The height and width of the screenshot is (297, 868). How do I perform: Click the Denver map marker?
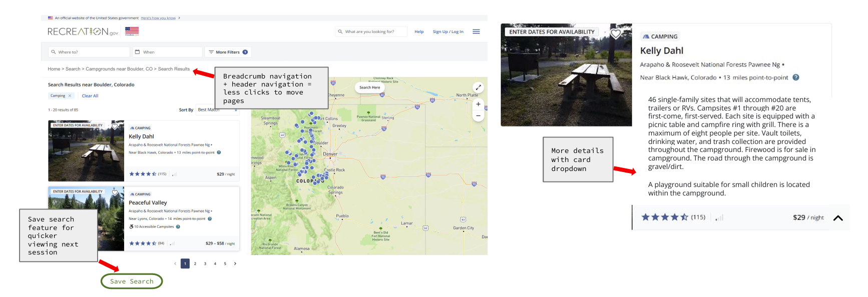(330, 158)
